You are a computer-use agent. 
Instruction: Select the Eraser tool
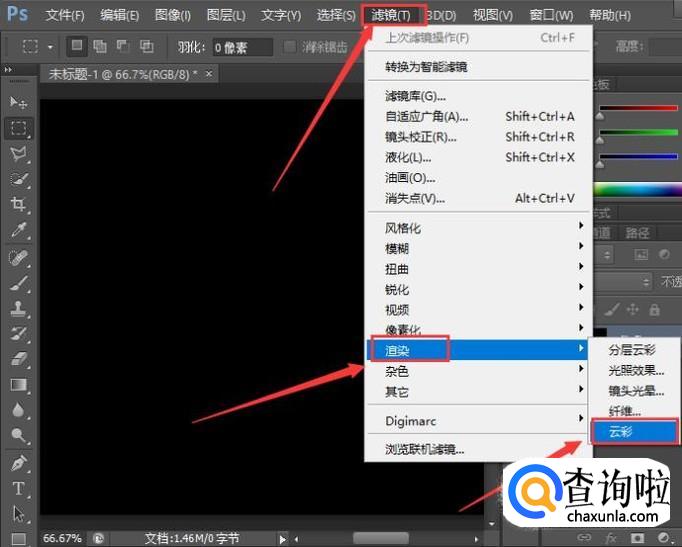point(18,359)
